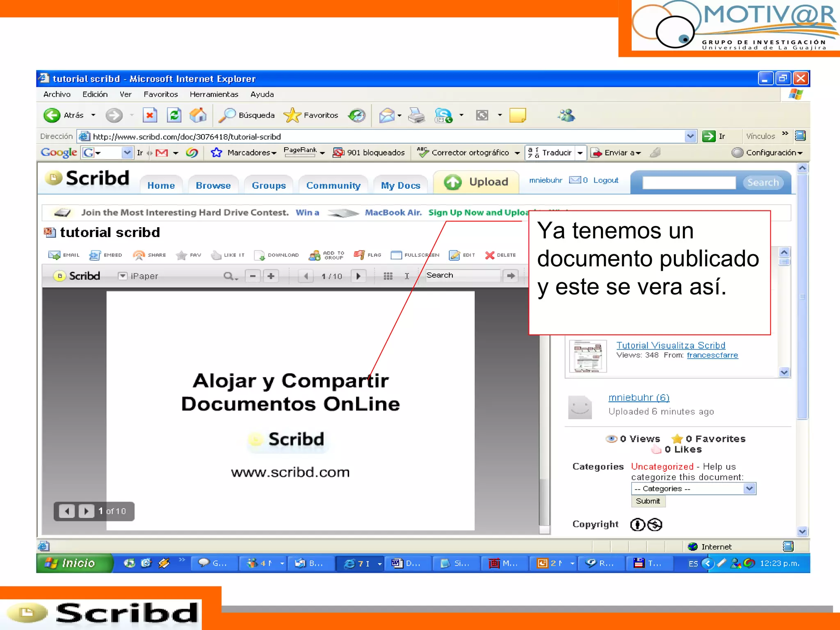Click the SHARE document action

(149, 255)
